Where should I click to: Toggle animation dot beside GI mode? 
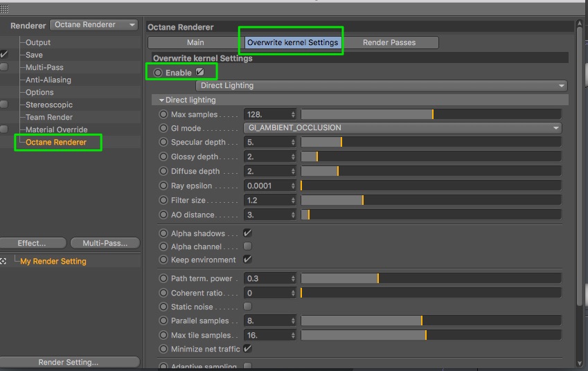[x=163, y=128]
